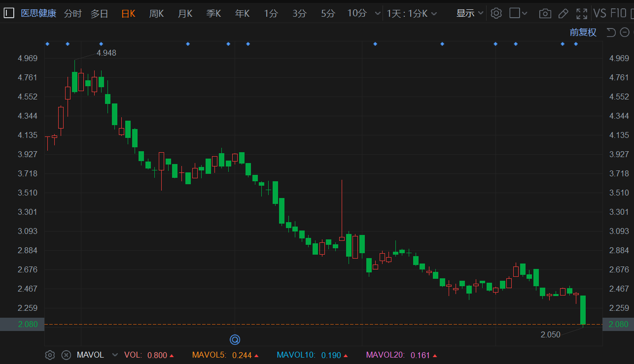Screen dimensions: 634x364
Task: Switch to the 周K weekly tab
Action: click(156, 13)
